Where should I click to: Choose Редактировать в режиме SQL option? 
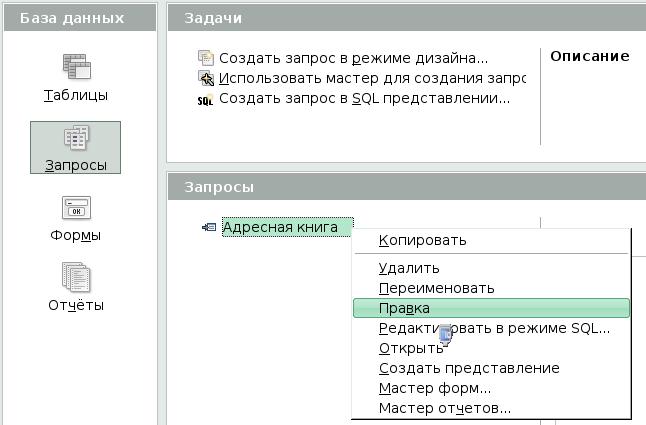coord(494,328)
